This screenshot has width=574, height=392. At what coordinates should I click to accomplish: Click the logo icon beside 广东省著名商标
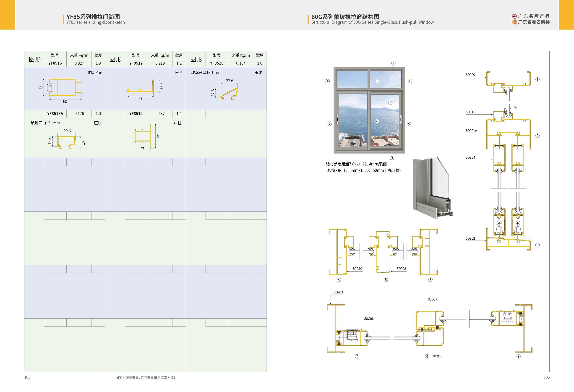coord(514,22)
